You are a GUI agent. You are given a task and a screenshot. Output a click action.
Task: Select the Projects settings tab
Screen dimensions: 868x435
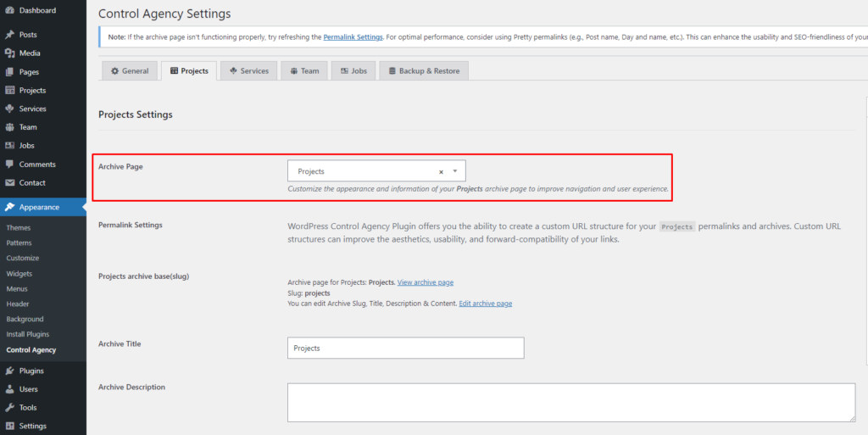[189, 71]
